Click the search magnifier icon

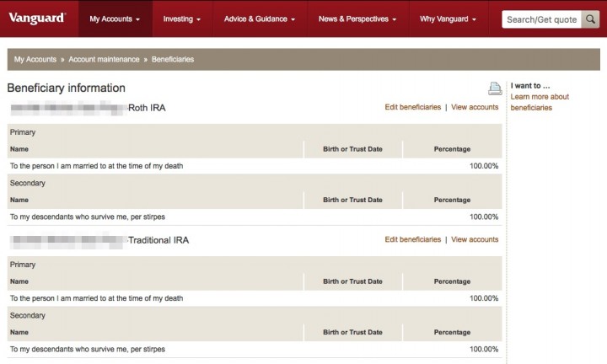pos(591,19)
